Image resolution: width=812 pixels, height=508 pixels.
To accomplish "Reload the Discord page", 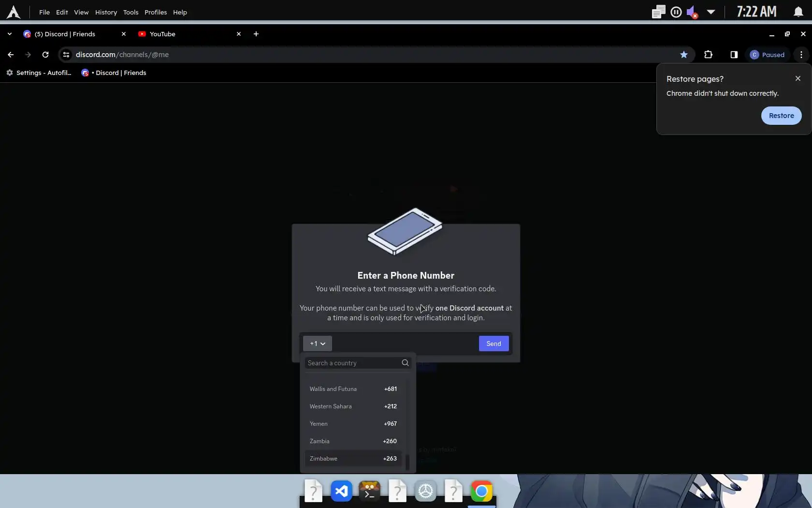I will [45, 55].
